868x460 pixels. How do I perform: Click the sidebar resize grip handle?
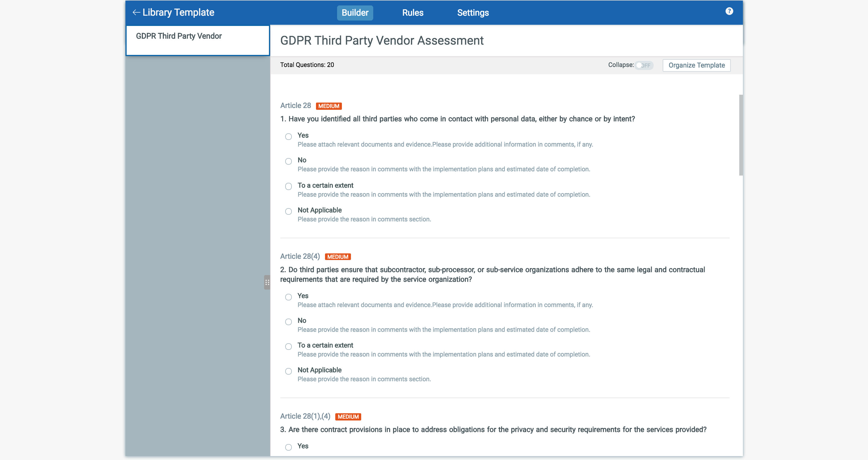point(267,282)
